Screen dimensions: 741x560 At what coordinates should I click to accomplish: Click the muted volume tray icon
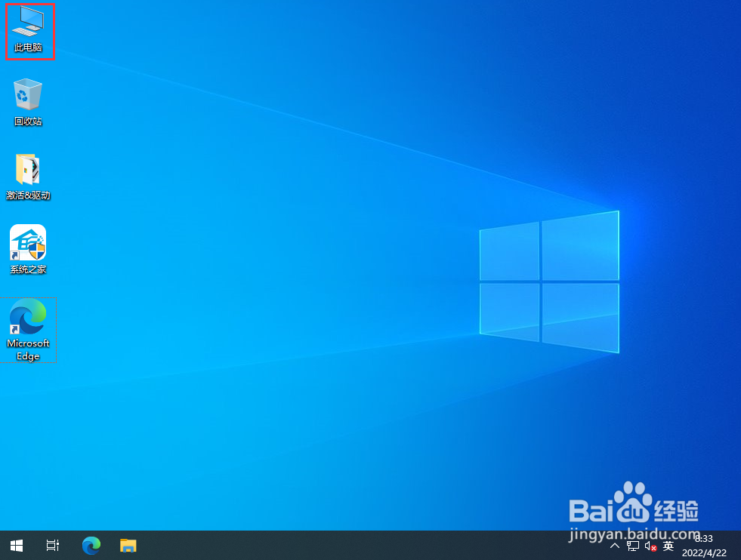click(651, 546)
